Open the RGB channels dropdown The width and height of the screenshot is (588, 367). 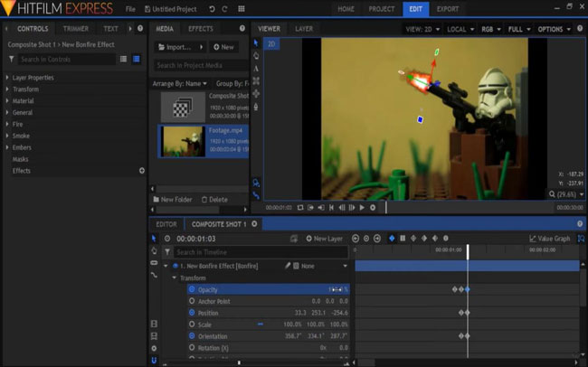491,29
